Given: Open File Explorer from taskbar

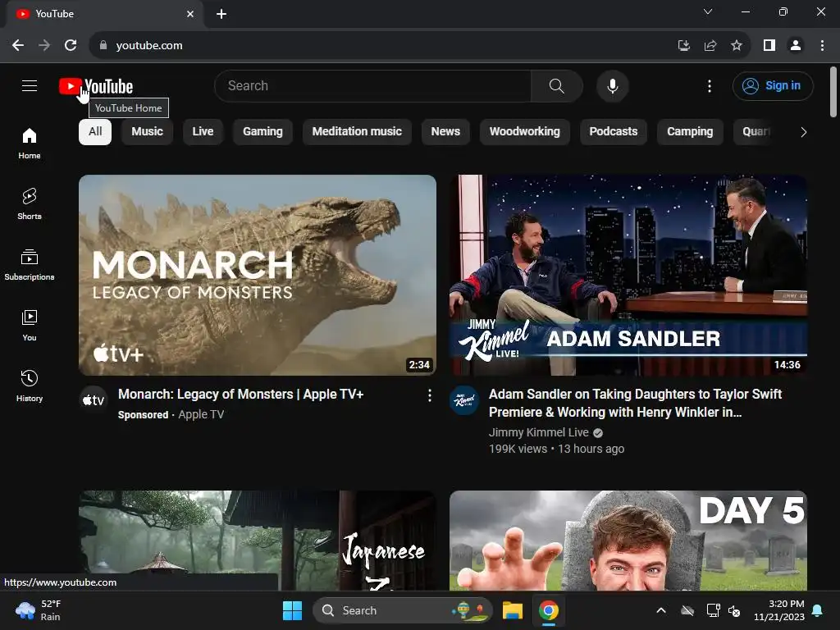Looking at the screenshot, I should (512, 610).
